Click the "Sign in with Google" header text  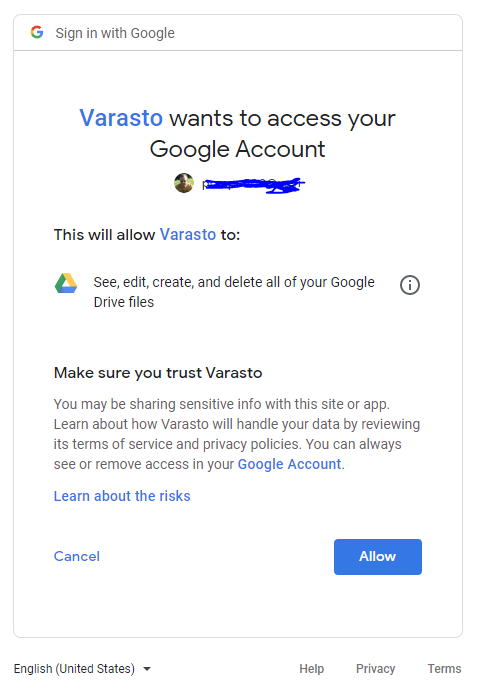click(x=115, y=33)
